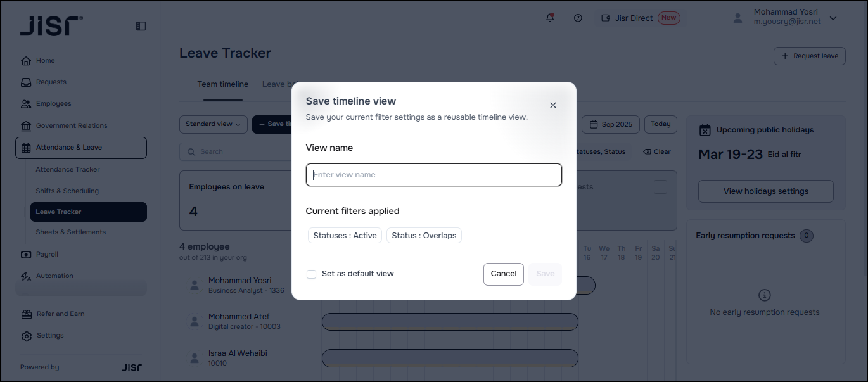Click the Refer and Earn gift icon
Viewport: 868px width, 382px height.
[26, 314]
